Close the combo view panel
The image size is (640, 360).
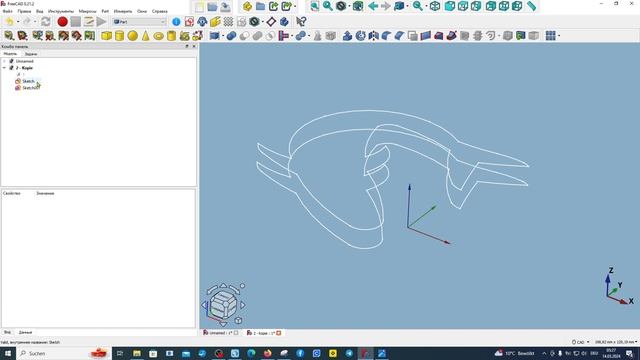coord(194,47)
